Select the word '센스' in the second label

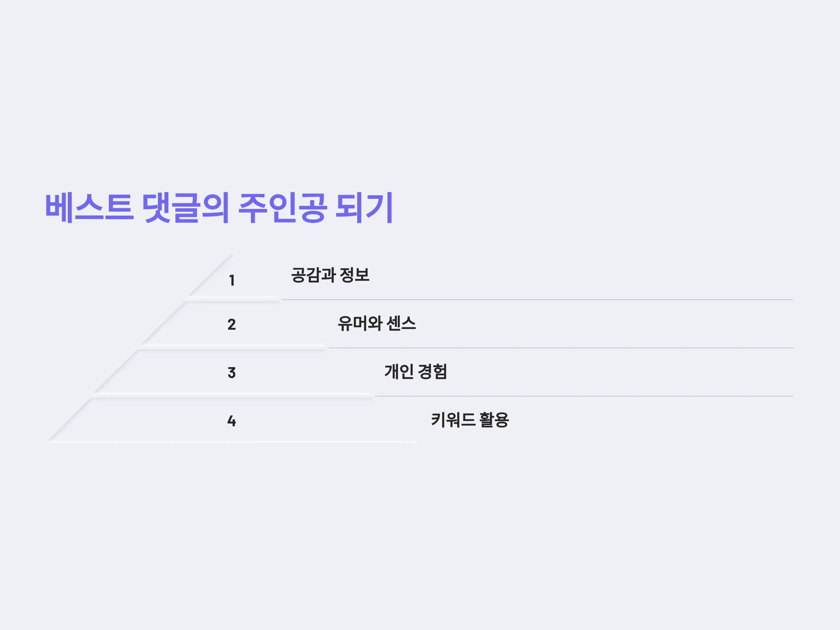(x=401, y=323)
